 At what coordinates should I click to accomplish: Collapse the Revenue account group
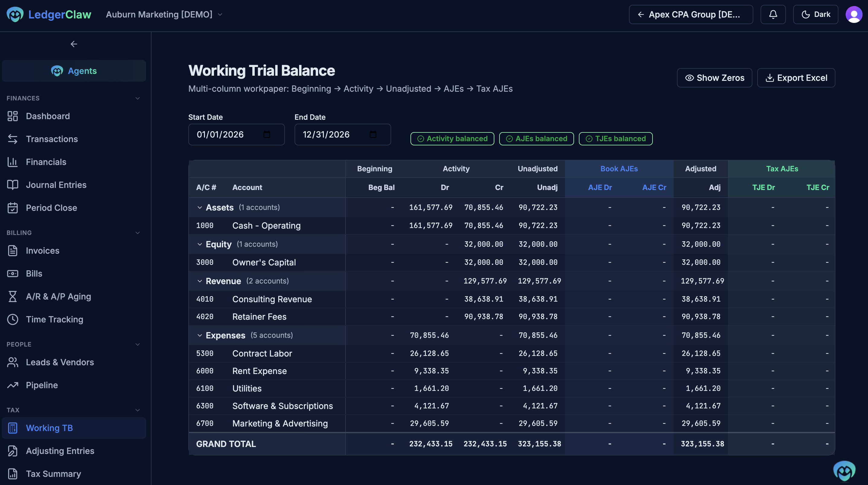(x=199, y=281)
